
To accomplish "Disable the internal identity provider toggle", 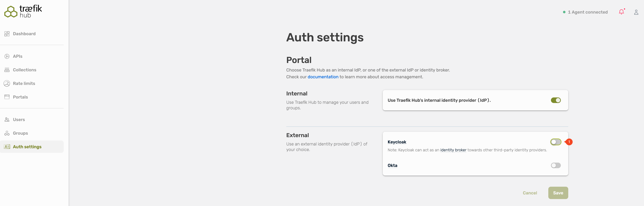I will point(555,100).
